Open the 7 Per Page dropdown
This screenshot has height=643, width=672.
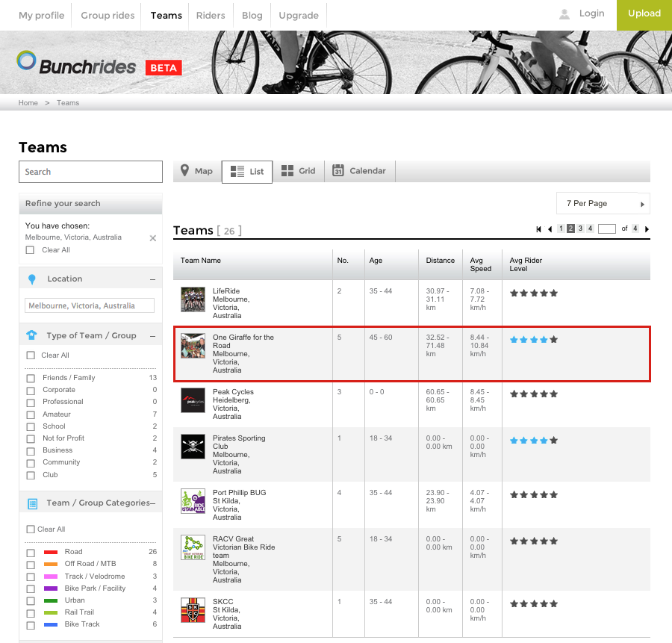pyautogui.click(x=603, y=204)
